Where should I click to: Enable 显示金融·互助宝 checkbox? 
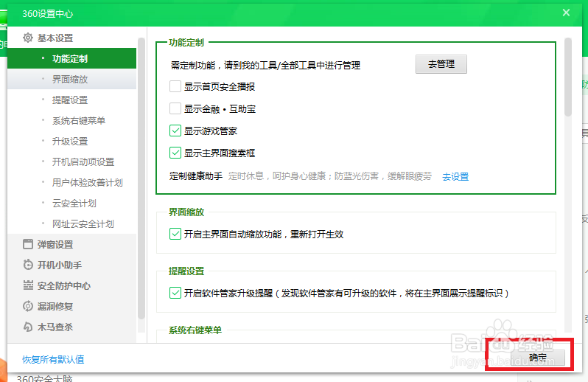click(175, 108)
